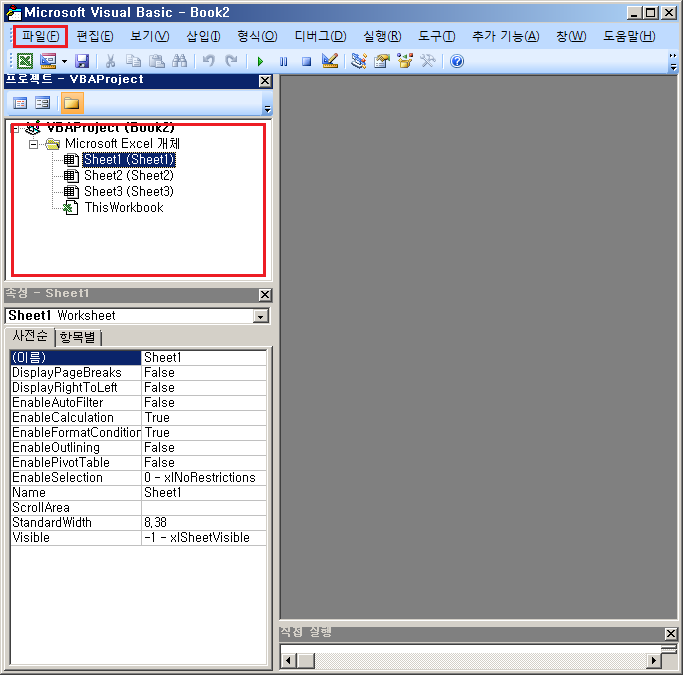
Task: Open the toolbar options overflow arrow
Action: pyautogui.click(x=673, y=62)
